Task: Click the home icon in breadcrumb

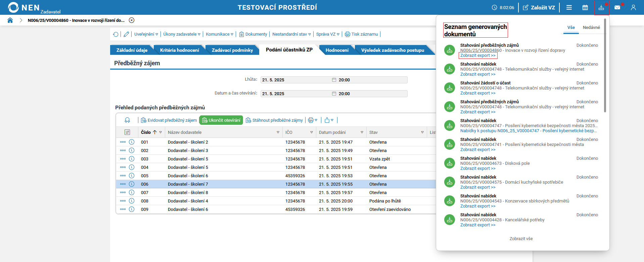Action: tap(10, 20)
